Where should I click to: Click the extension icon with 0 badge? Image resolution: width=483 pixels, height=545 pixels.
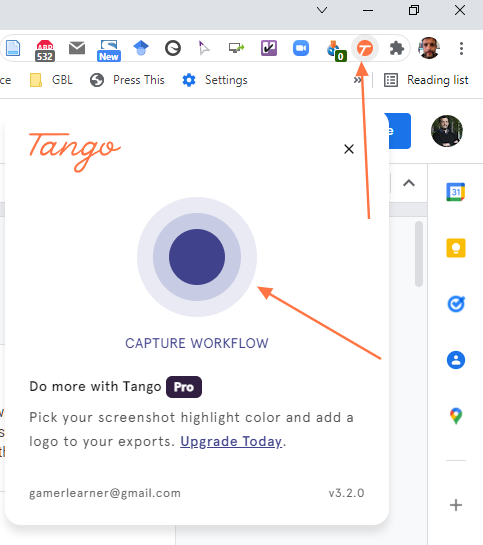[336, 51]
